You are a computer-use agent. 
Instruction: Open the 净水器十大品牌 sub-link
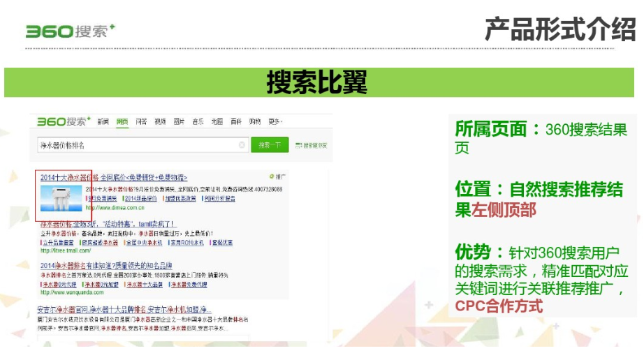click(144, 285)
